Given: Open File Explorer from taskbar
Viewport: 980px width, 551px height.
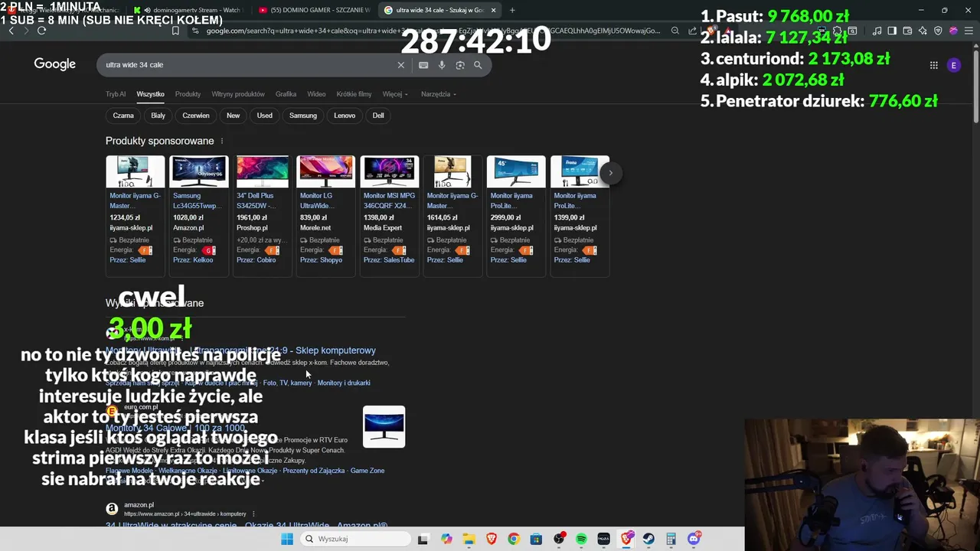Looking at the screenshot, I should click(x=469, y=539).
